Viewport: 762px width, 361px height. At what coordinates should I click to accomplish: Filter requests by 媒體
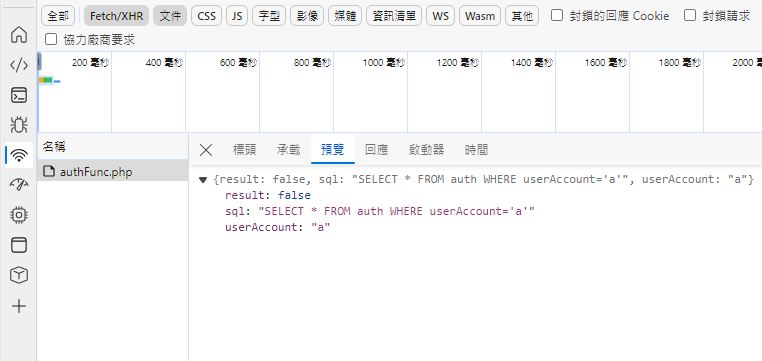tap(345, 16)
